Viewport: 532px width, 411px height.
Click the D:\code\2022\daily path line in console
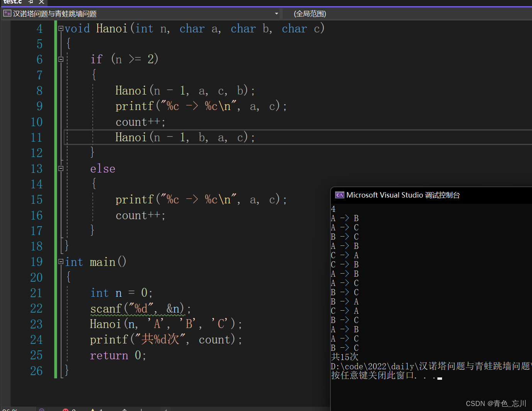(x=431, y=366)
